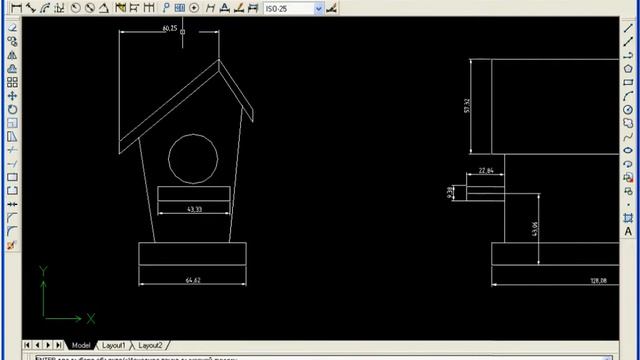Select the Scale tool
640x360 pixels.
click(12, 123)
